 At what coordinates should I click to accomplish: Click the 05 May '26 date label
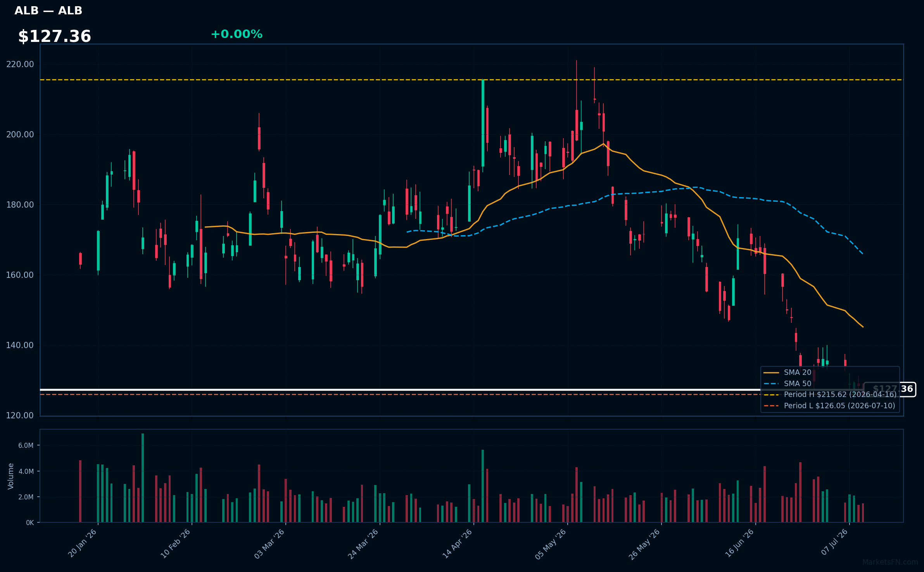(551, 544)
